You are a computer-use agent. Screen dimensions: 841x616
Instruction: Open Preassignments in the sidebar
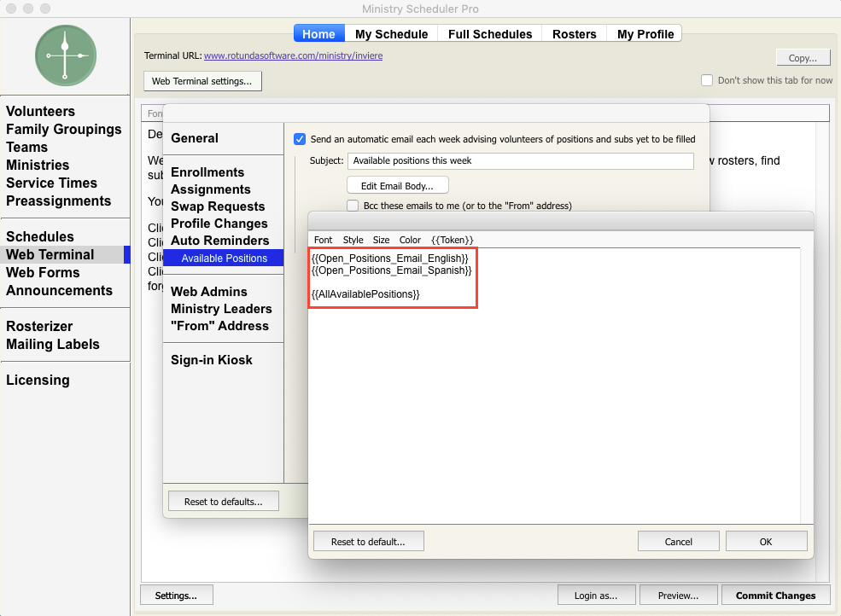pos(58,201)
